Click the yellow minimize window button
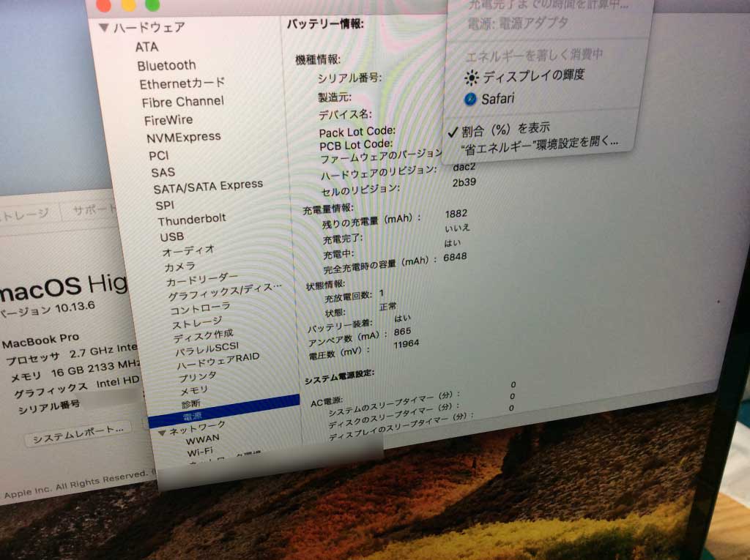750x560 pixels. pos(129,5)
